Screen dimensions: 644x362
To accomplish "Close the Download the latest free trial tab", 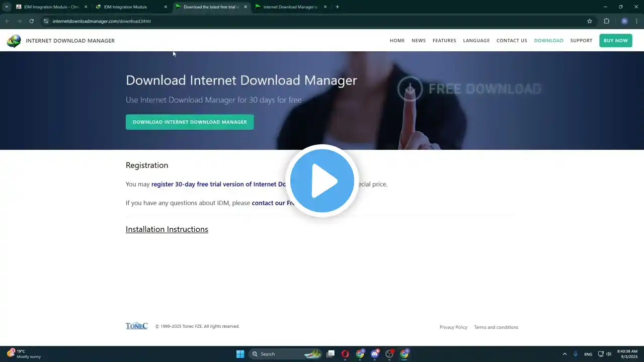I will (246, 7).
